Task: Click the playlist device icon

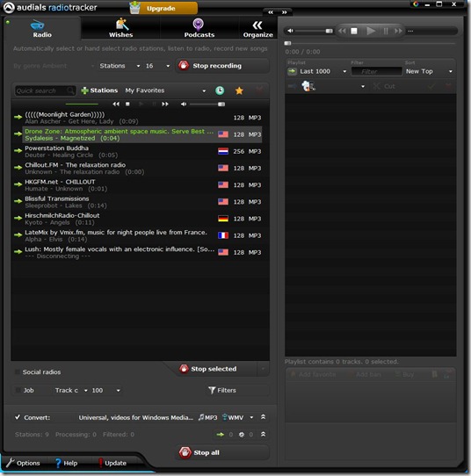Action: tap(308, 86)
